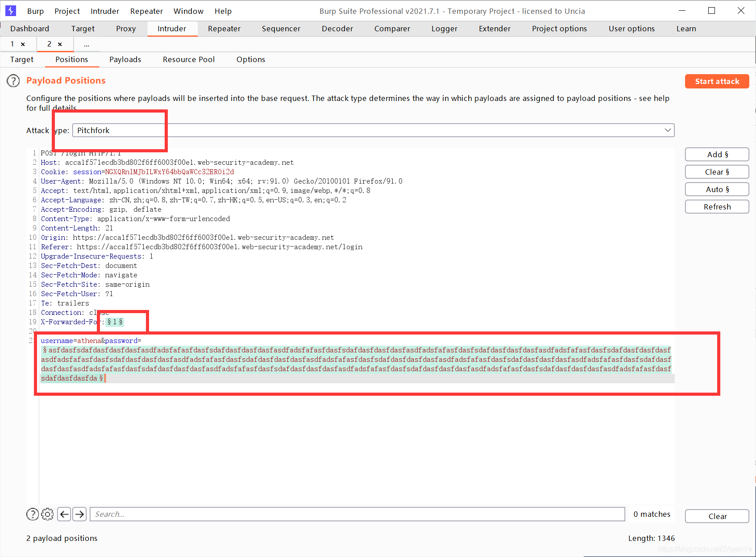Switch to the Comparer tab

(392, 29)
